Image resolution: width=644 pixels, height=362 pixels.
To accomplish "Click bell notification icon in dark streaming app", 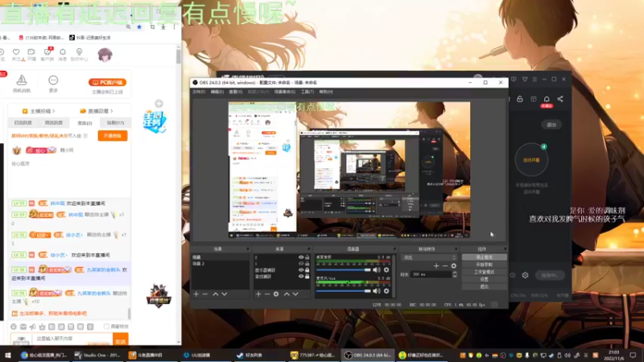I will 547,99.
